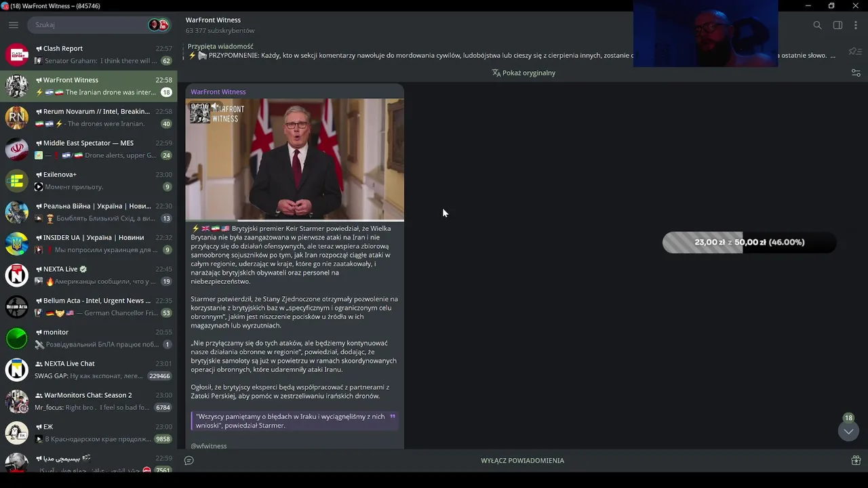Click WarFront Witness sender name in post
868x488 pixels.
pos(218,91)
